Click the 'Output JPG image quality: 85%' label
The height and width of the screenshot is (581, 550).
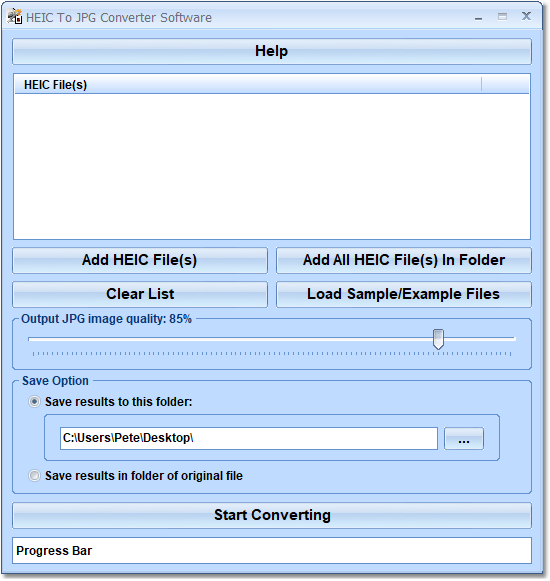(106, 319)
